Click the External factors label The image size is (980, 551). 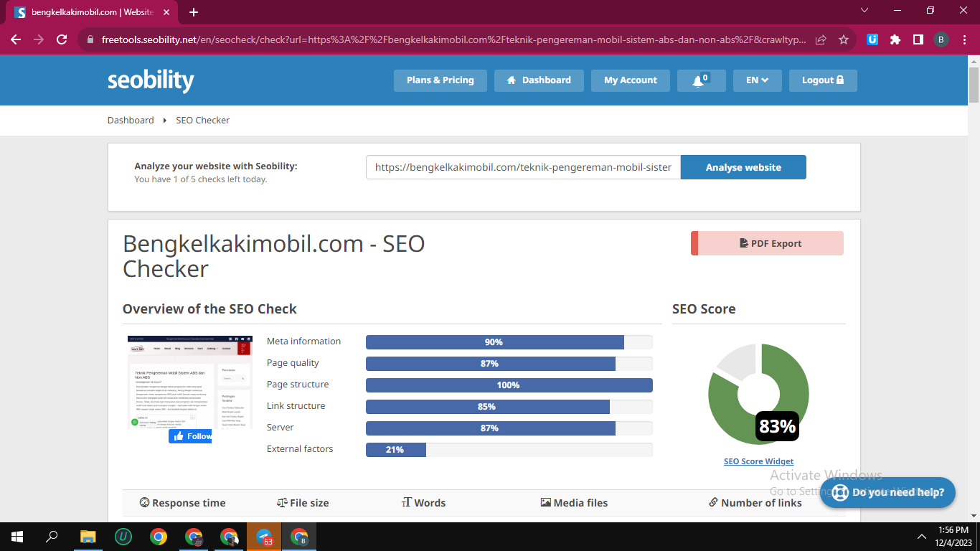pyautogui.click(x=300, y=449)
